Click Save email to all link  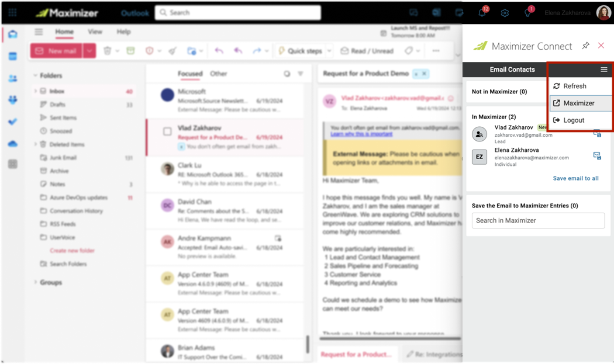point(575,178)
